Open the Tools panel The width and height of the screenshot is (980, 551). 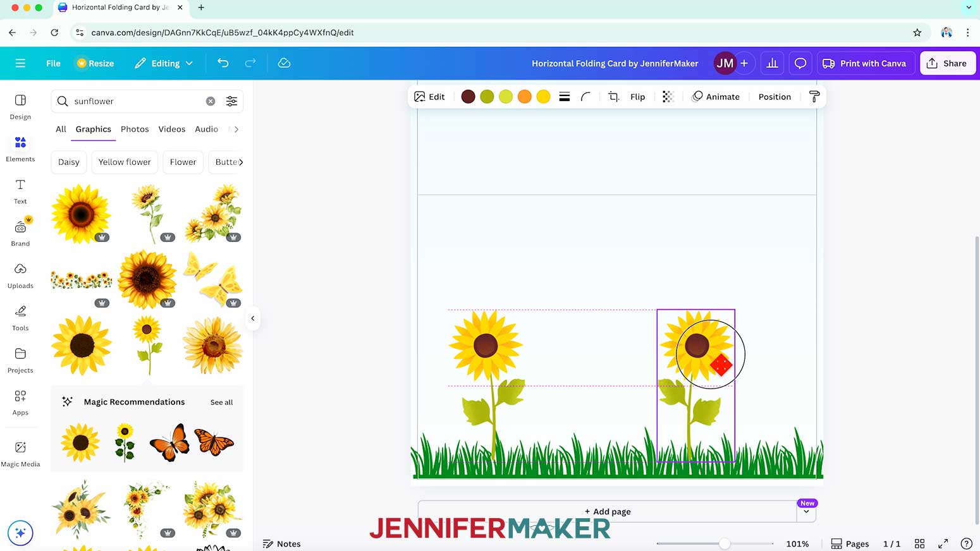20,318
